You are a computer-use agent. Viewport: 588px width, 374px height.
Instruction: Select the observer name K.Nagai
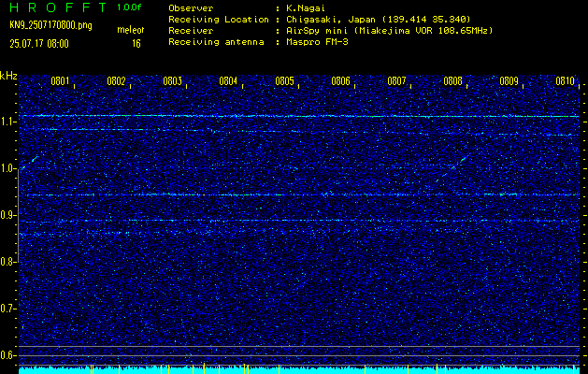(306, 8)
